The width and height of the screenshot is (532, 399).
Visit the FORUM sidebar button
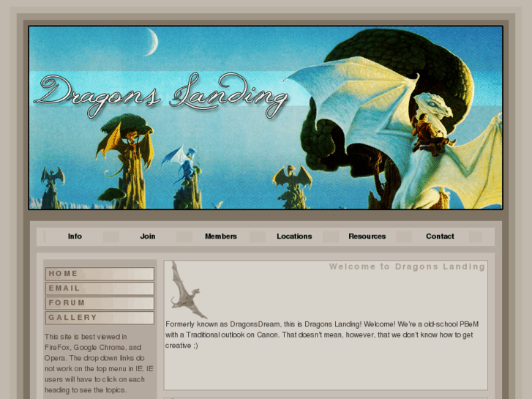point(100,303)
